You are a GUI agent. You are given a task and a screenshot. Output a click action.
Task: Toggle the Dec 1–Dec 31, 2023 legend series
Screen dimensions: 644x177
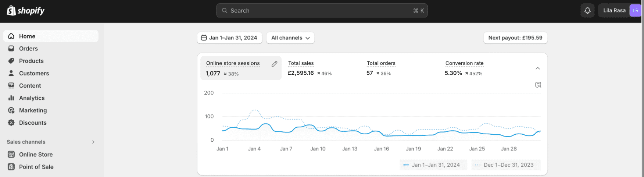tap(506, 165)
